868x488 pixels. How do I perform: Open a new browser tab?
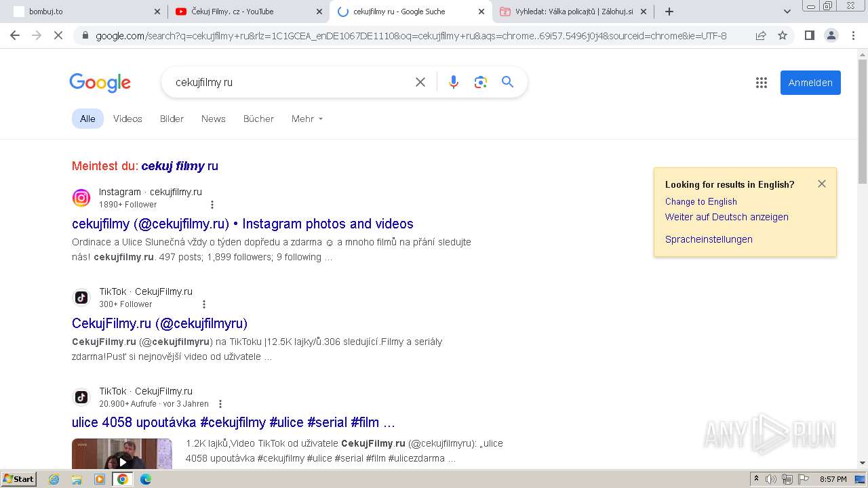[669, 12]
